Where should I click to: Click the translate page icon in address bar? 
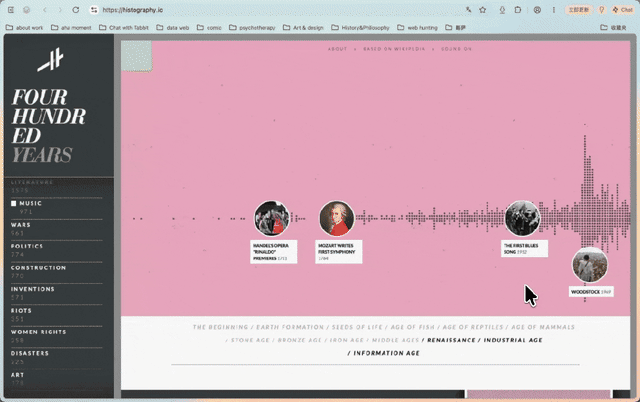pos(468,10)
